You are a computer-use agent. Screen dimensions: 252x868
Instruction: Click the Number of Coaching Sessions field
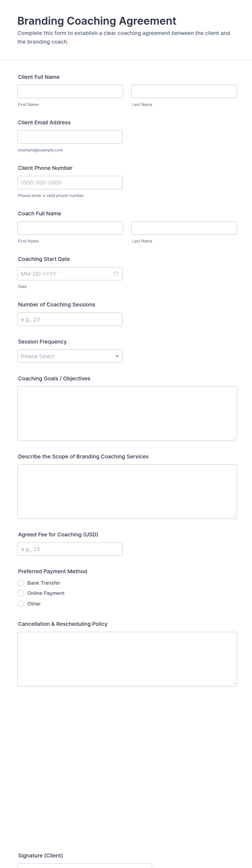click(x=70, y=319)
